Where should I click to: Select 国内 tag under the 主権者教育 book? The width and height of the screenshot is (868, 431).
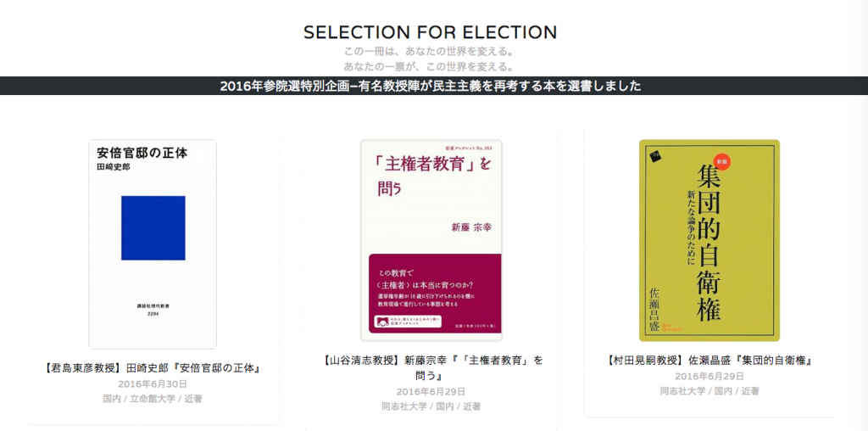pos(444,406)
